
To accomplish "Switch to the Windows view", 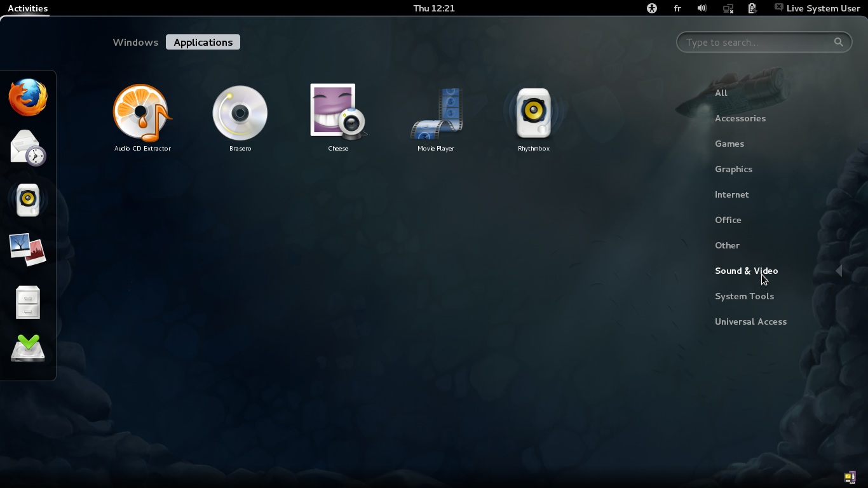I will pos(135,43).
